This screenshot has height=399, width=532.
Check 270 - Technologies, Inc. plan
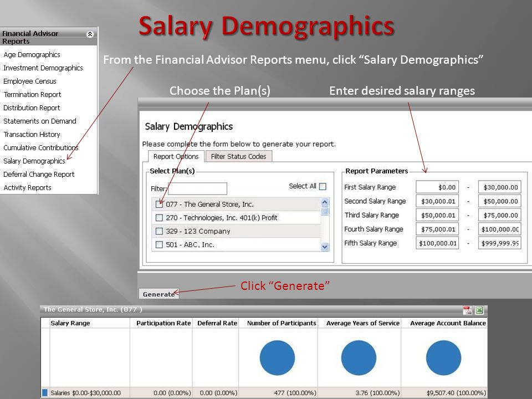[159, 217]
